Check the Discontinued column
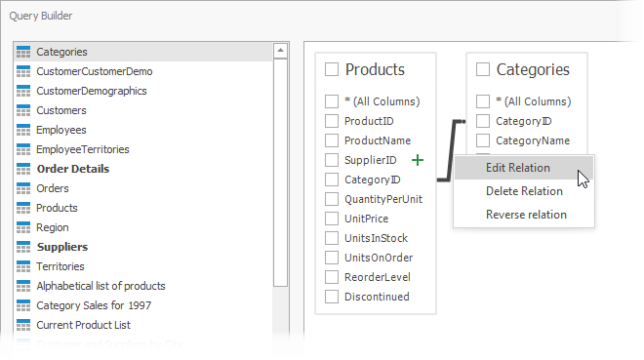 pyautogui.click(x=332, y=297)
